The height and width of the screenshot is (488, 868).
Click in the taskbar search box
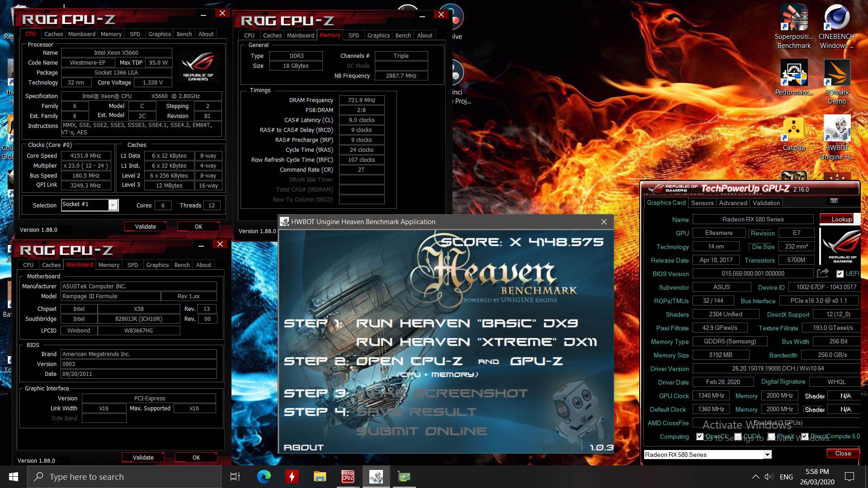pos(124,477)
